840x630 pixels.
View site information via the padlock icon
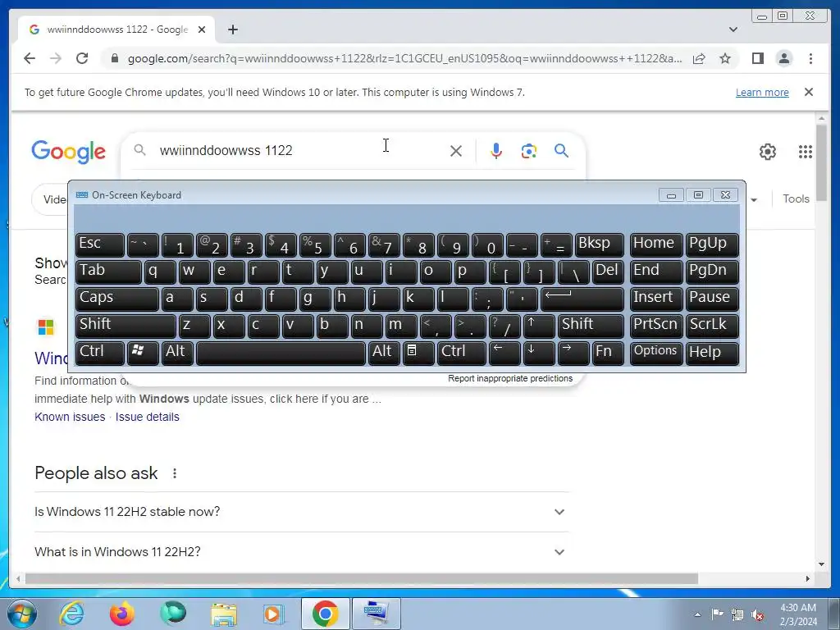[115, 58]
